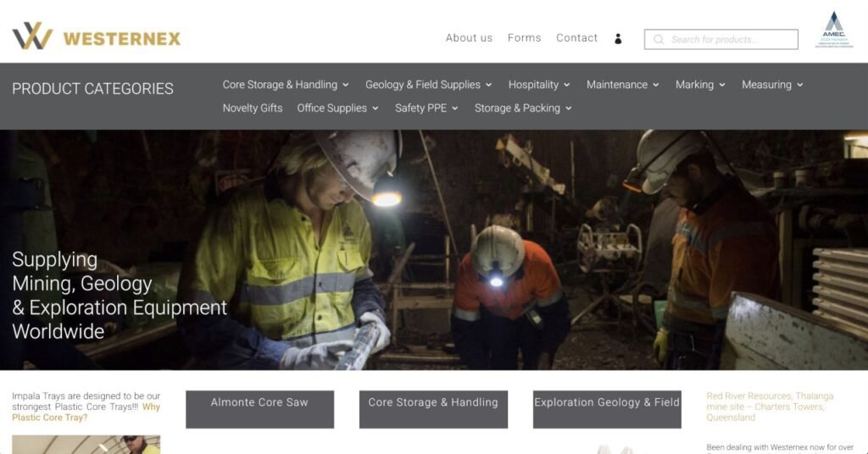Expand the Maintenance category

[x=622, y=85]
